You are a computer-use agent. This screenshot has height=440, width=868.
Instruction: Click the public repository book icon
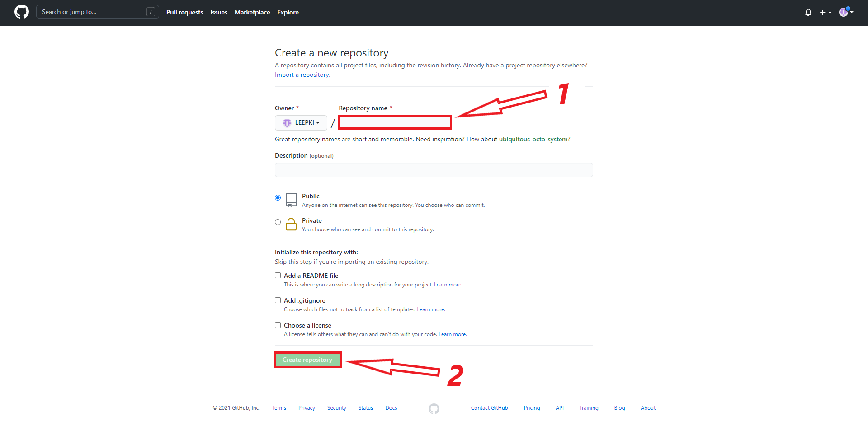[291, 200]
